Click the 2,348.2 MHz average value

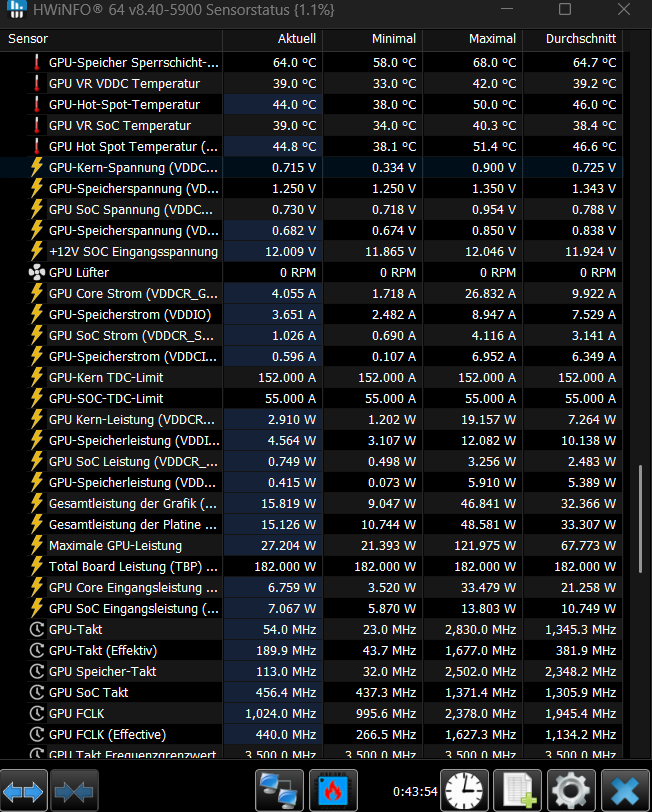click(x=581, y=672)
